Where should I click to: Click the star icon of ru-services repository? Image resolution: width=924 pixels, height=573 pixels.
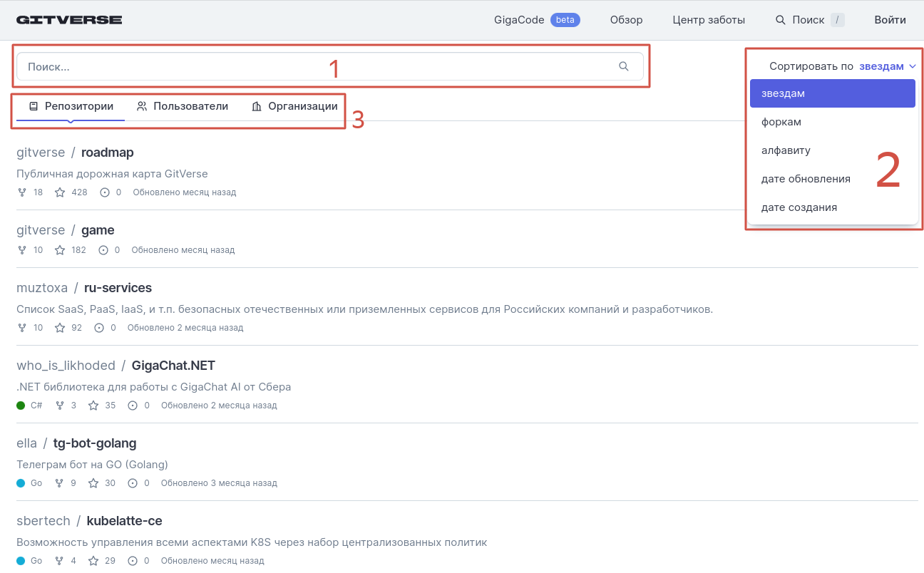tap(60, 328)
